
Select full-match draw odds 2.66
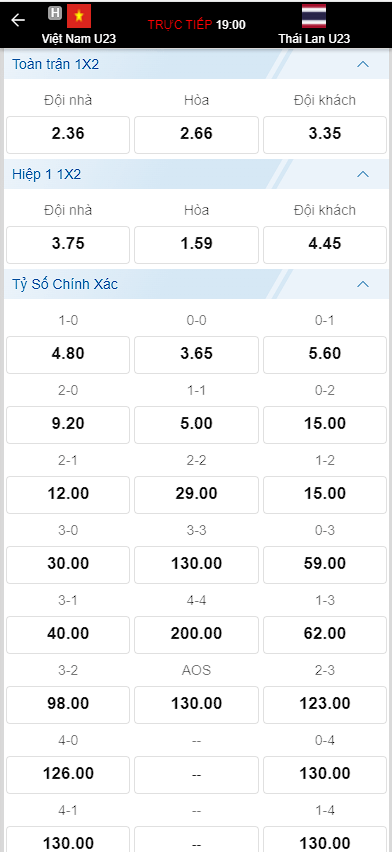(x=196, y=135)
